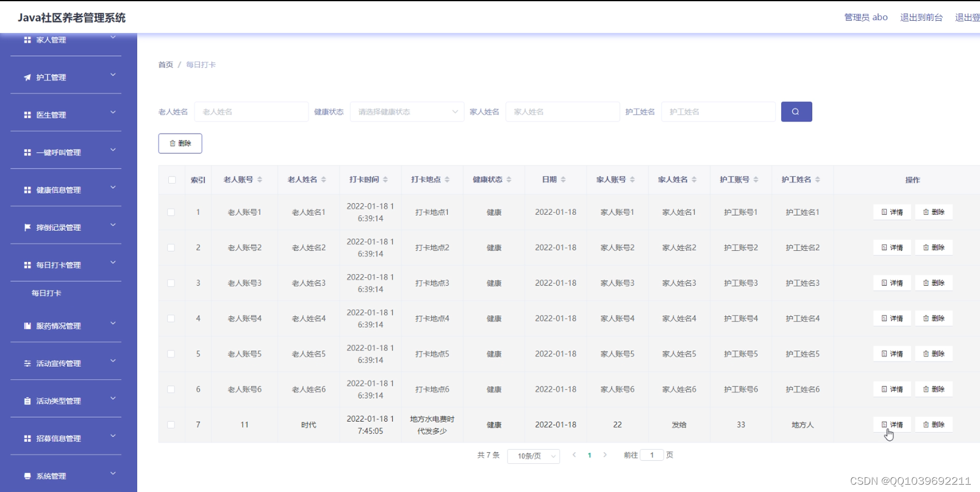Click the grid icon beside 一键呼叫管理
This screenshot has height=492, width=980.
point(27,153)
